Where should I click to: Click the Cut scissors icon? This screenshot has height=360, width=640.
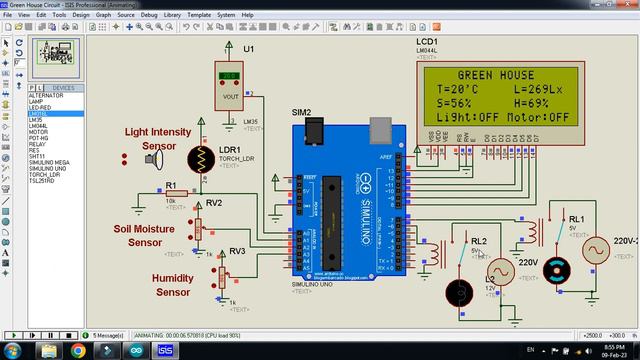[210, 27]
